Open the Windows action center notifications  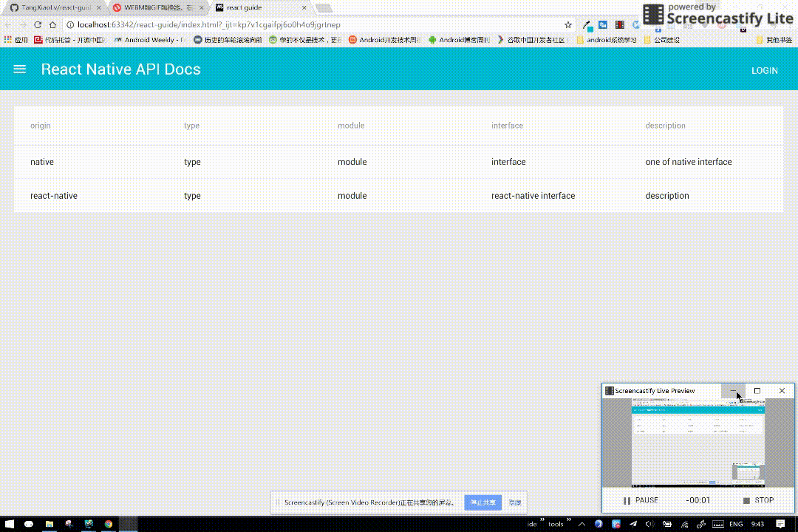click(780, 524)
